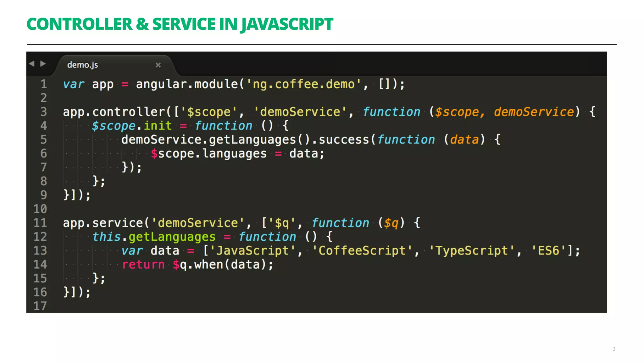The image size is (644, 362).
Task: Click $scope.init on line 4
Action: coord(132,126)
